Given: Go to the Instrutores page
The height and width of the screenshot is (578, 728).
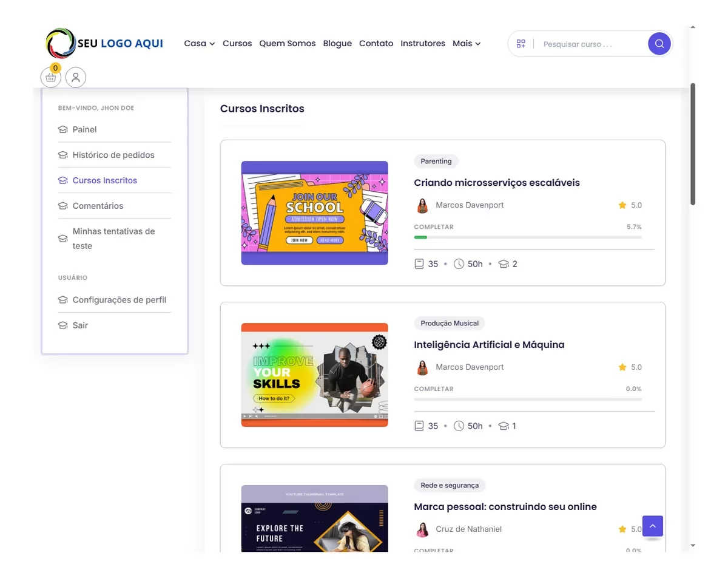Looking at the screenshot, I should click(x=423, y=44).
